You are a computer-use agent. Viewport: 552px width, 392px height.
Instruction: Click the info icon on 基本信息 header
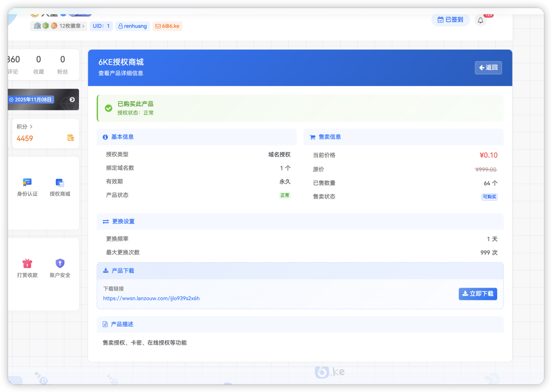pyautogui.click(x=105, y=137)
